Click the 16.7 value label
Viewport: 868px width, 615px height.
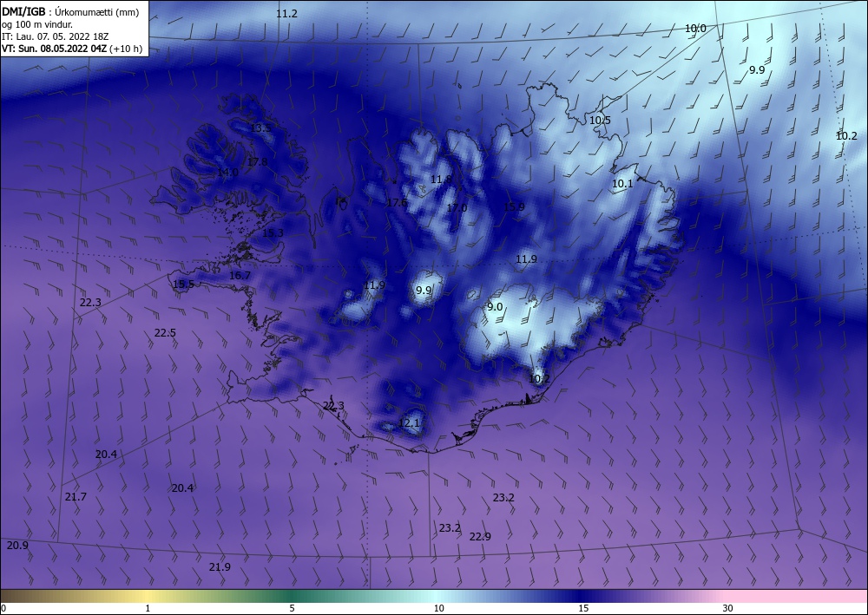pos(240,276)
